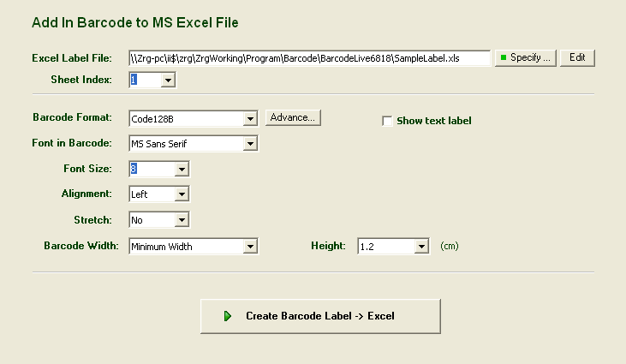Click the Create Barcode Label -> Excel caption
The width and height of the screenshot is (626, 364).
[320, 316]
